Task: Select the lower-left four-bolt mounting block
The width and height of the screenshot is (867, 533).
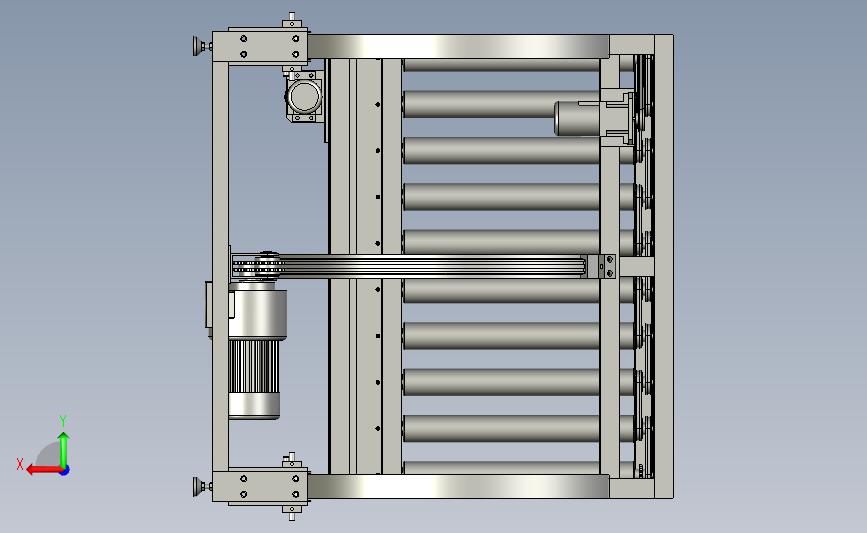Action: pos(260,487)
